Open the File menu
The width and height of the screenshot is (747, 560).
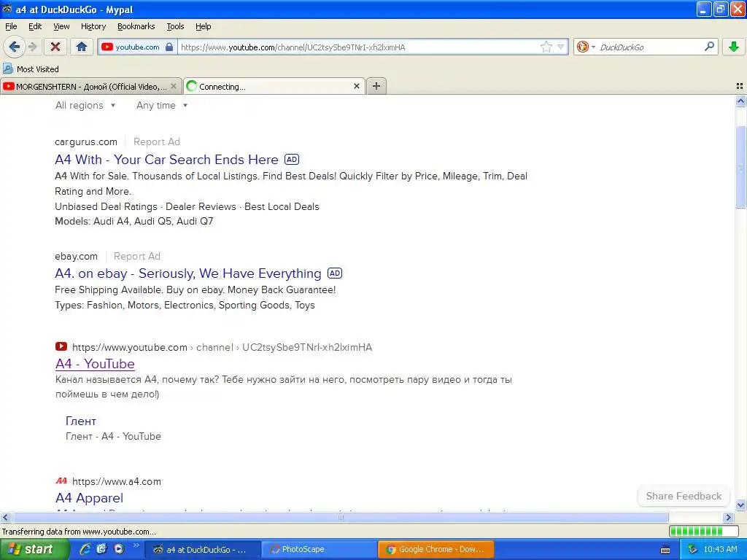tap(11, 26)
